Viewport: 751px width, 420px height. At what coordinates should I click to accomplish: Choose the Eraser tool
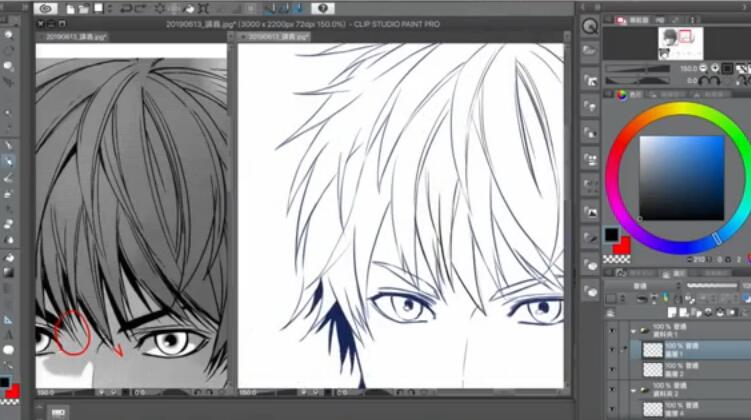[x=9, y=224]
